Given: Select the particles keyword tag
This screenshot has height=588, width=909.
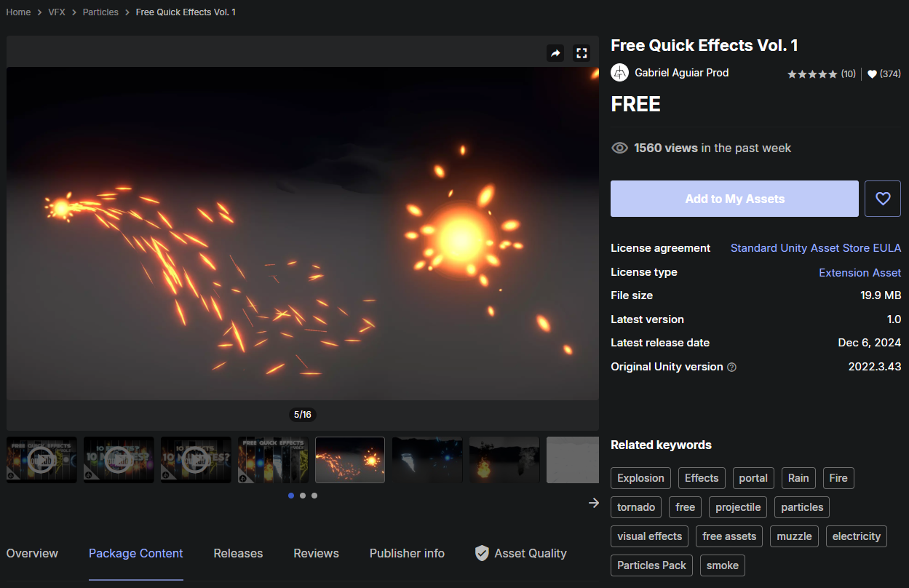Looking at the screenshot, I should click(802, 507).
